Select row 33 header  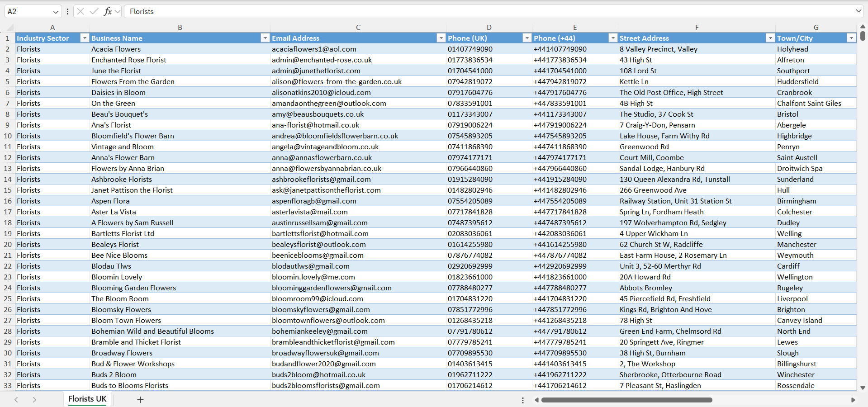8,385
